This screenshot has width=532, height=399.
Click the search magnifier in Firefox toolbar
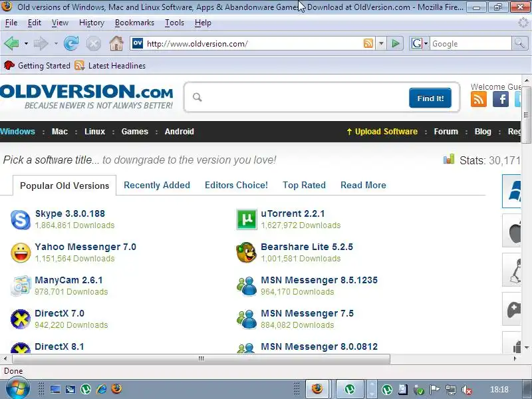tap(519, 43)
